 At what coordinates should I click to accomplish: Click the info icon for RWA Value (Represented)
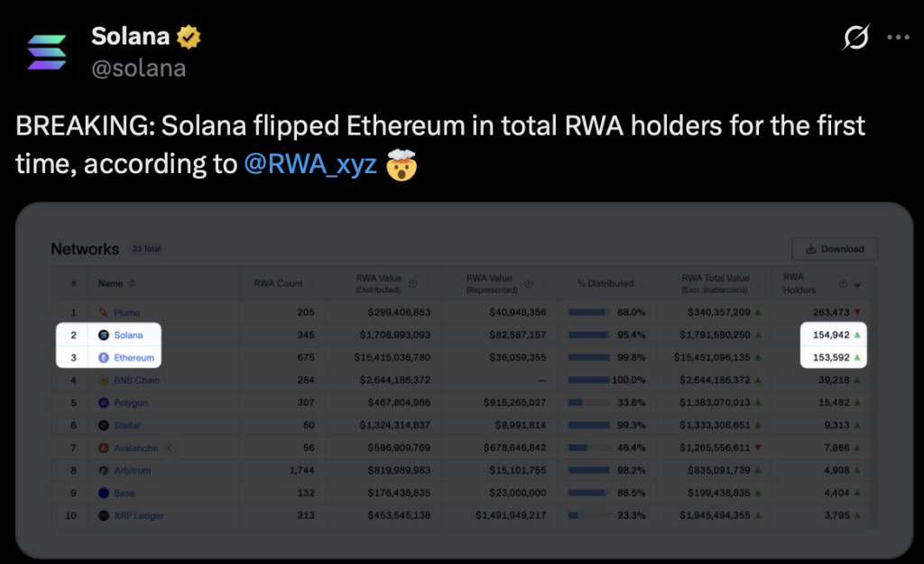pyautogui.click(x=529, y=283)
